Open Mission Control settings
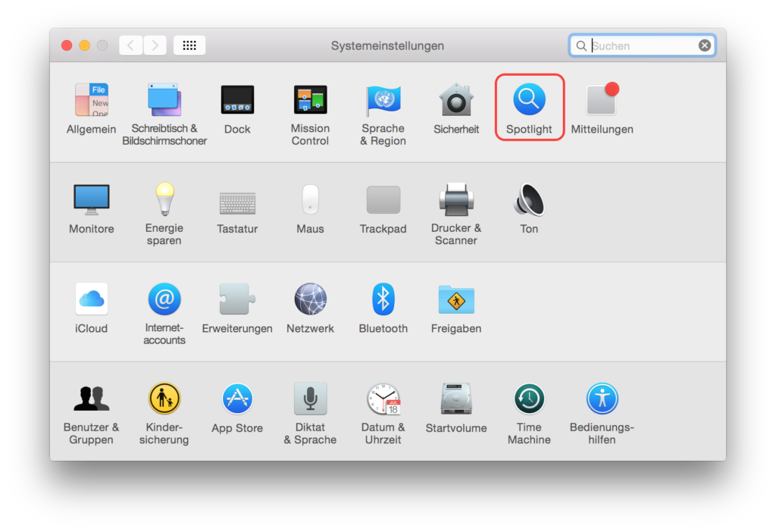Screen dimensions: 776x532 (x=310, y=101)
